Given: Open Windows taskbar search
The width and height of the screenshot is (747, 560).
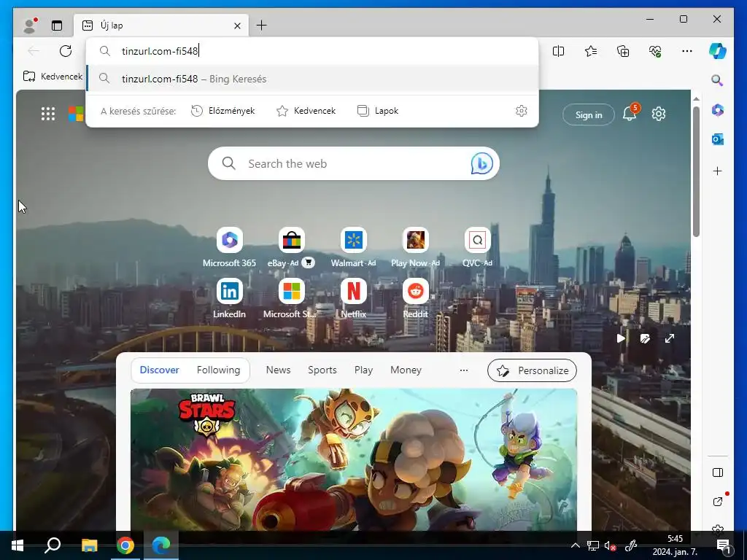Looking at the screenshot, I should [x=53, y=545].
